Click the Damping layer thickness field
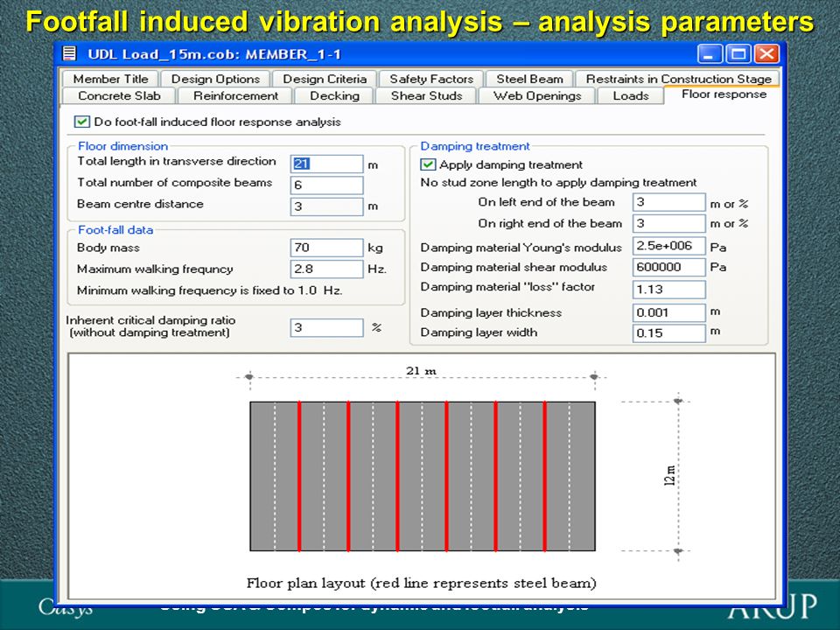Screen dimensions: 840x630 click(x=669, y=312)
